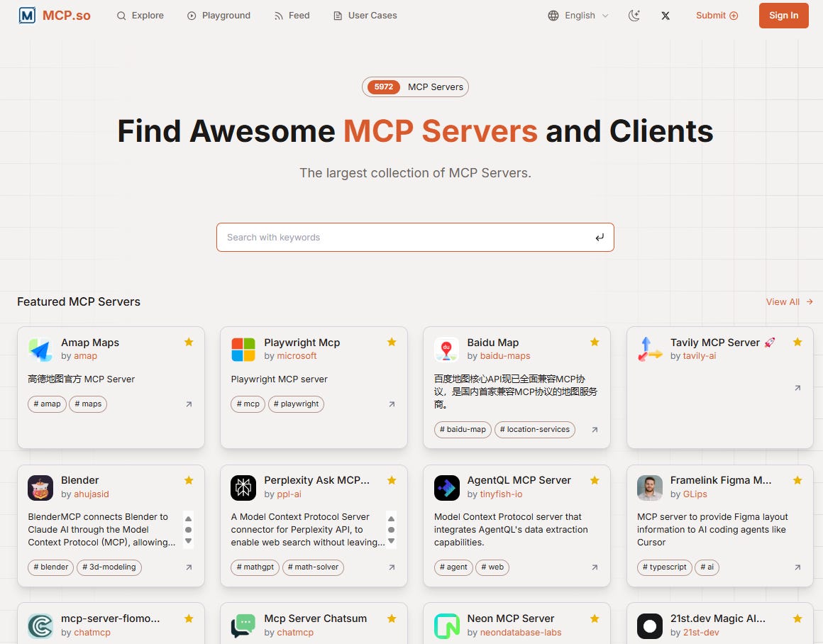
Task: Click the Blender card icon
Action: point(40,487)
